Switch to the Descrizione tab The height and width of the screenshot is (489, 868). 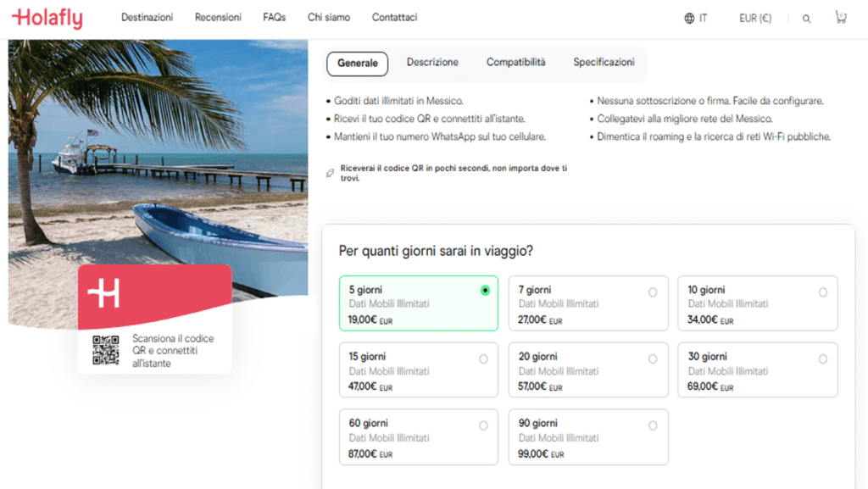coord(432,63)
